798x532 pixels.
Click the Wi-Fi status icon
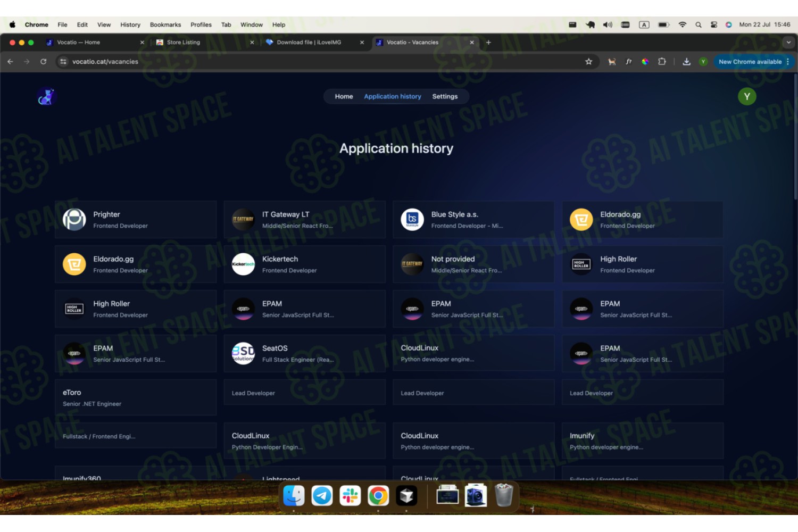(683, 24)
